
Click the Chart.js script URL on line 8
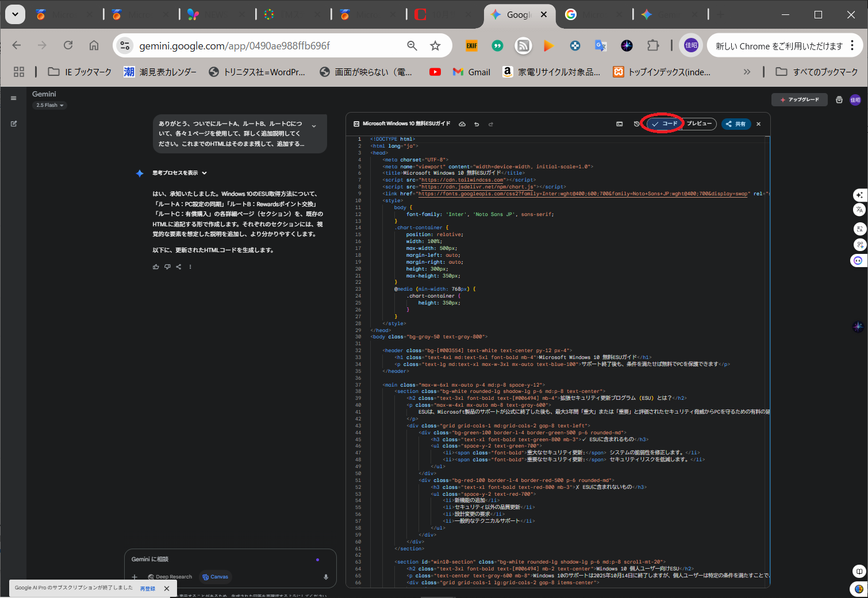point(477,187)
